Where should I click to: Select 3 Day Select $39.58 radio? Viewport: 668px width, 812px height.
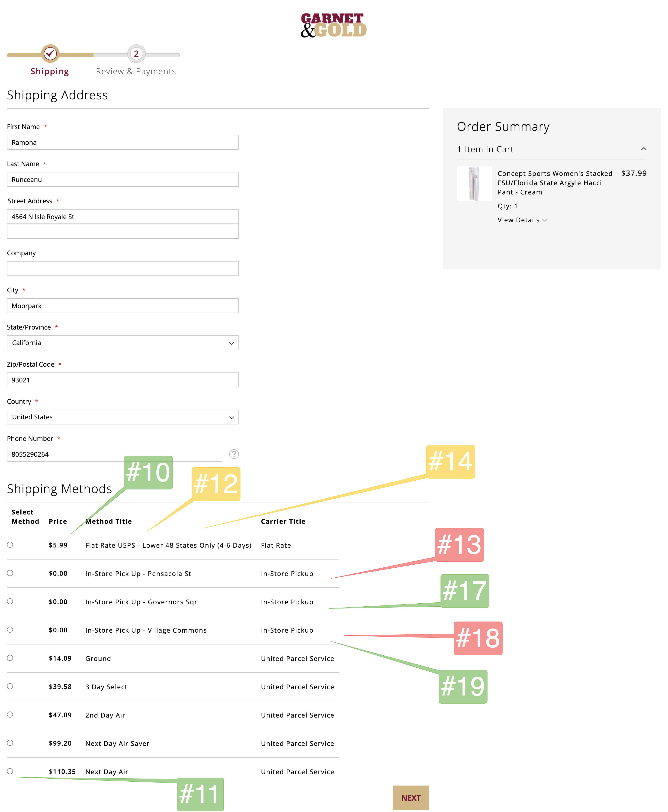[x=10, y=686]
